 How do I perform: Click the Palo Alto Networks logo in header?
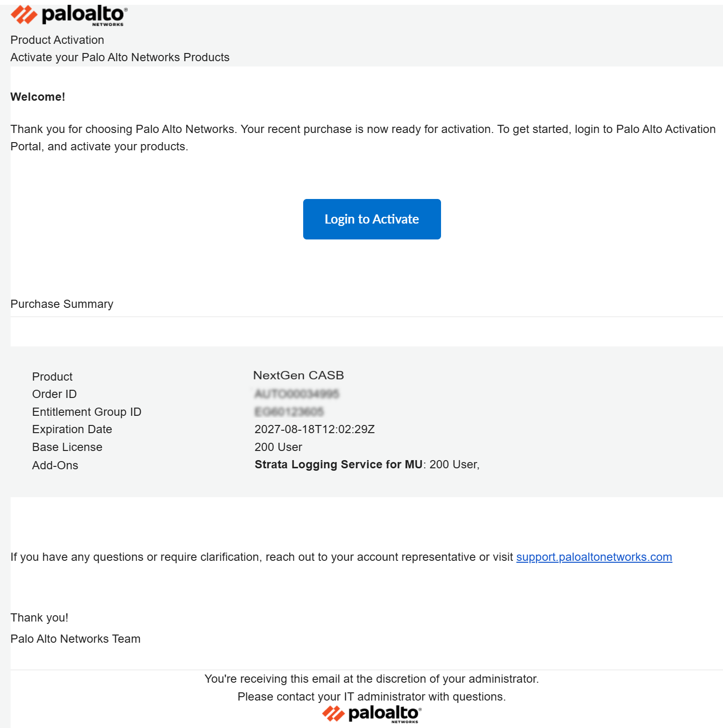(x=69, y=15)
